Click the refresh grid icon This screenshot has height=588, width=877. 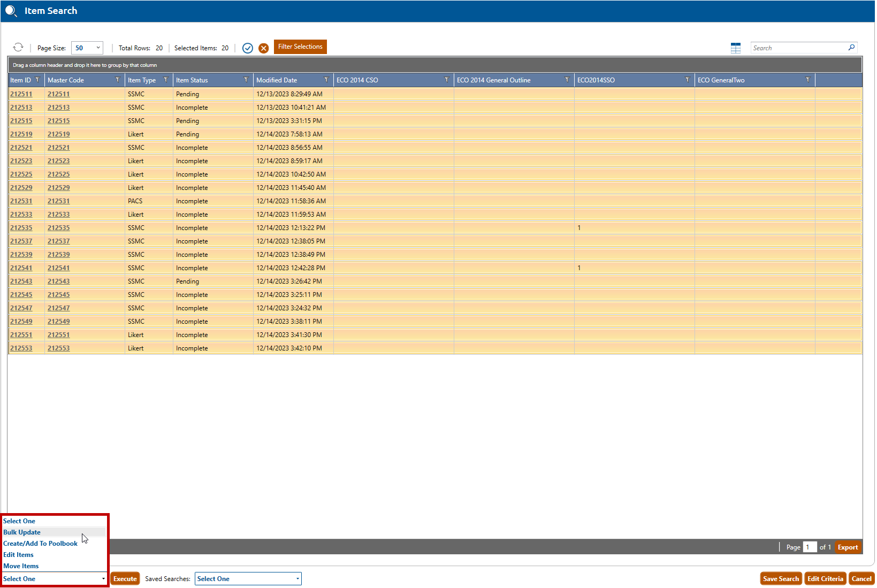[x=18, y=48]
